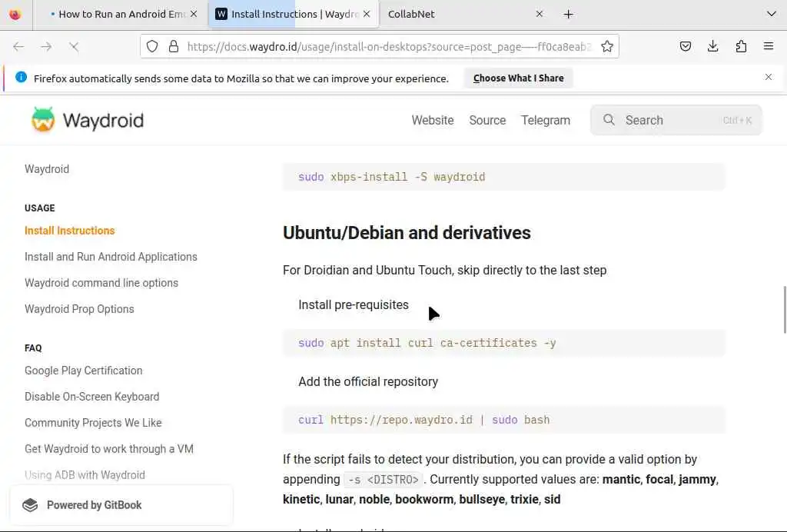Click Powered by GitBook link

point(121,505)
